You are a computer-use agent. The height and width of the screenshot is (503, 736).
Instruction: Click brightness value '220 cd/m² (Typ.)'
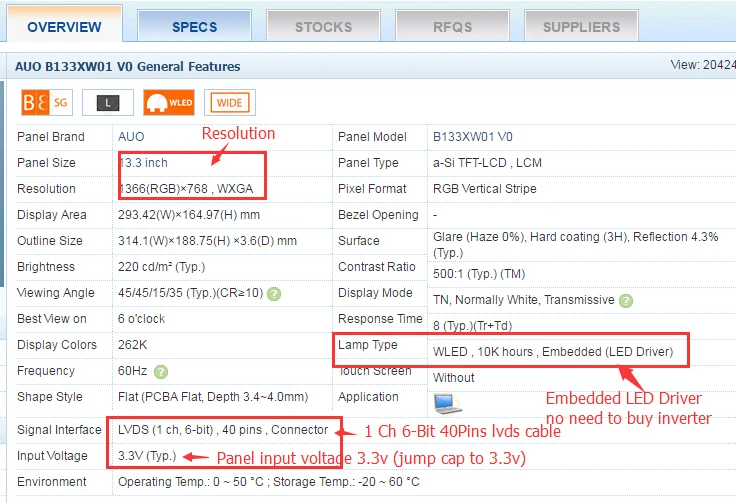[x=161, y=267]
